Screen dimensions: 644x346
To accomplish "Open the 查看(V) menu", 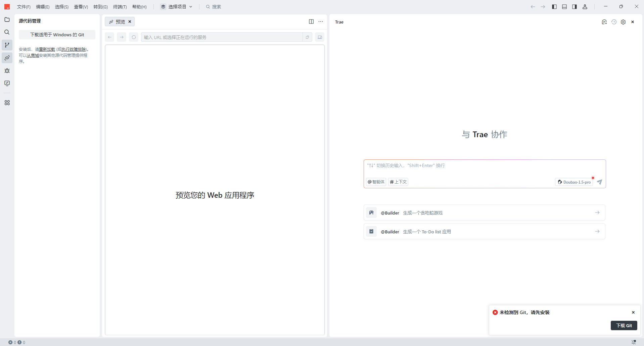I will click(81, 7).
